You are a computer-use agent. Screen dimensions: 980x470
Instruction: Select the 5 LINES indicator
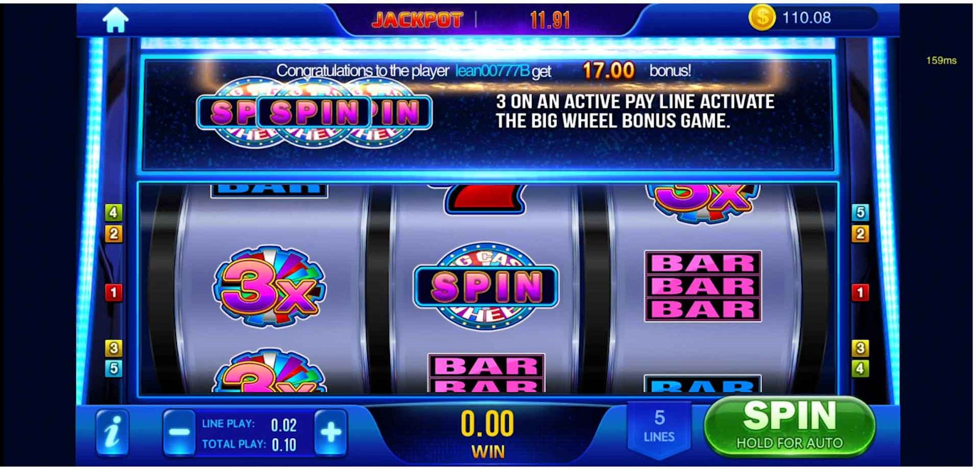[659, 427]
